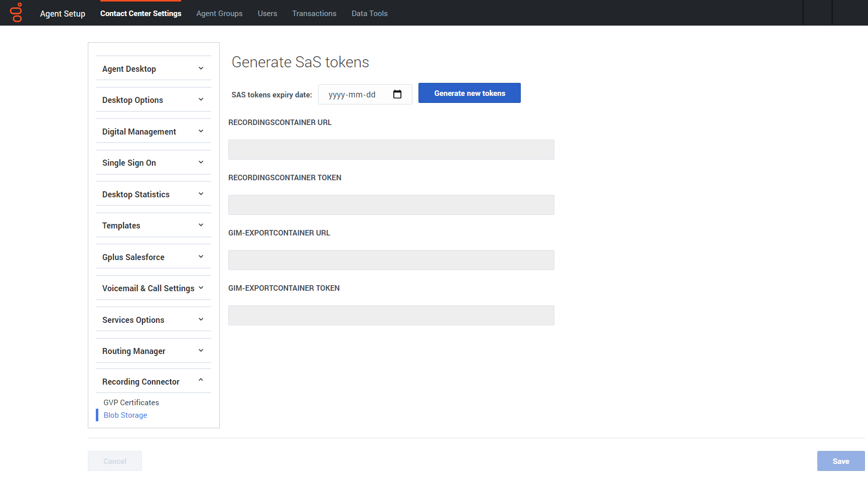Open the Data Tools tab
Screen dimensions: 868x477
pos(370,14)
